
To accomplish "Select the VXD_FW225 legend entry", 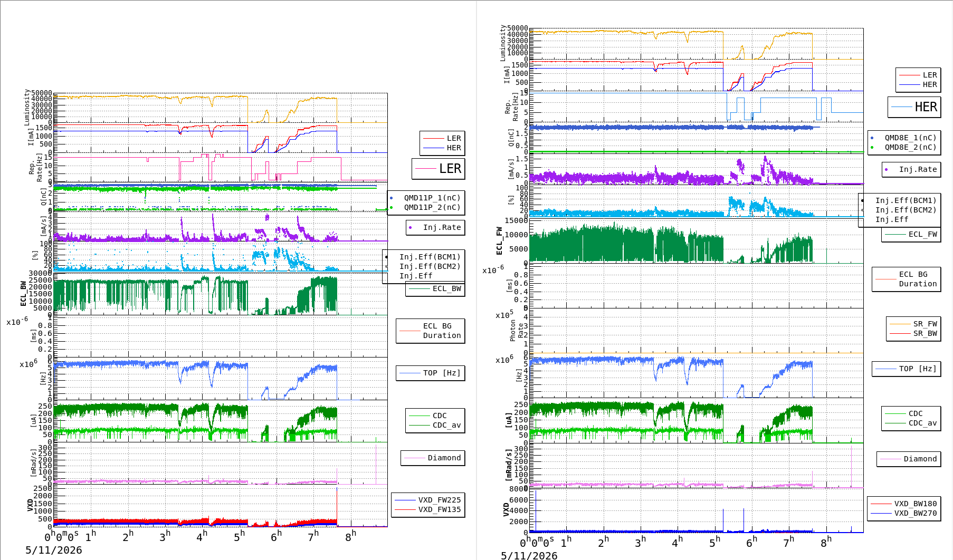I will pos(440,500).
